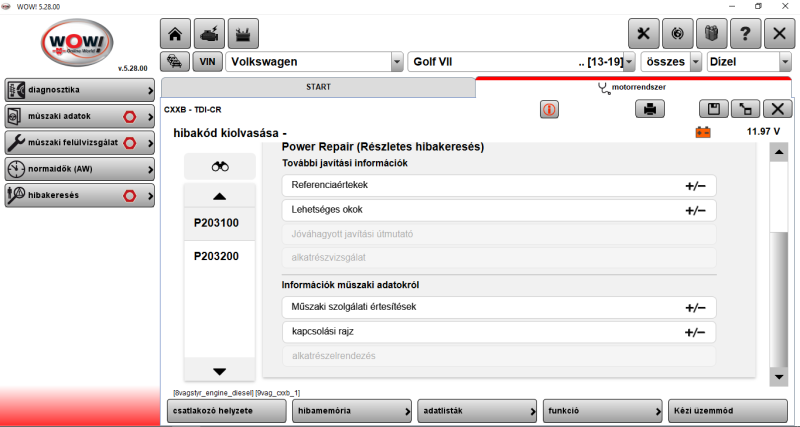Open the műszaki felülvizsgálat menu

[80, 143]
